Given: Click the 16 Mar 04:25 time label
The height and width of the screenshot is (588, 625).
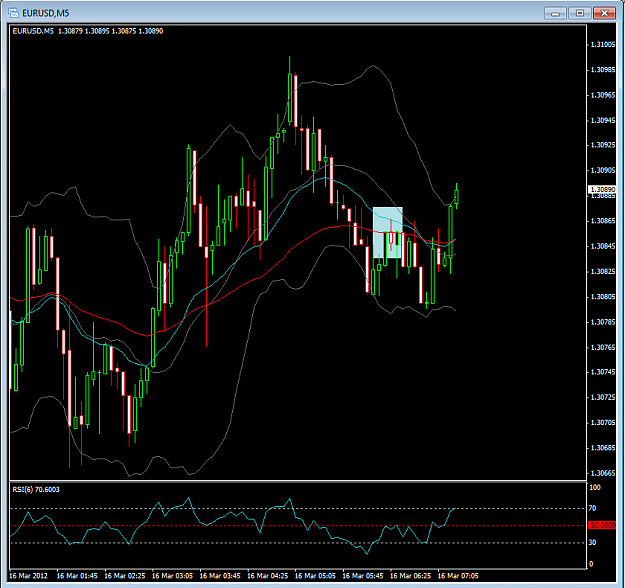Looking at the screenshot, I should pos(267,576).
